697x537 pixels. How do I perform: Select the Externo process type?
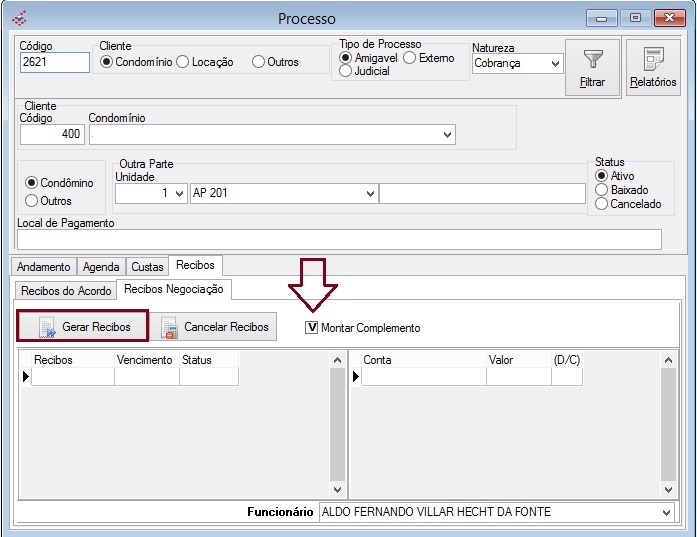point(410,58)
